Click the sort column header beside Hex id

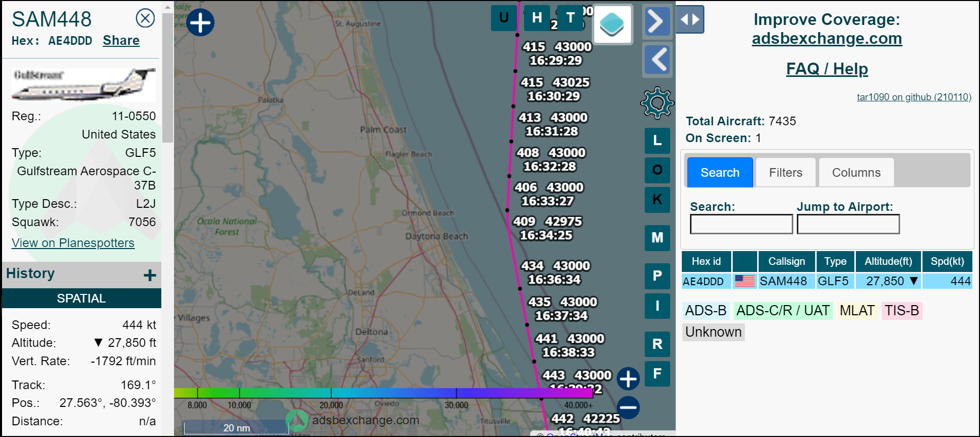(x=745, y=261)
